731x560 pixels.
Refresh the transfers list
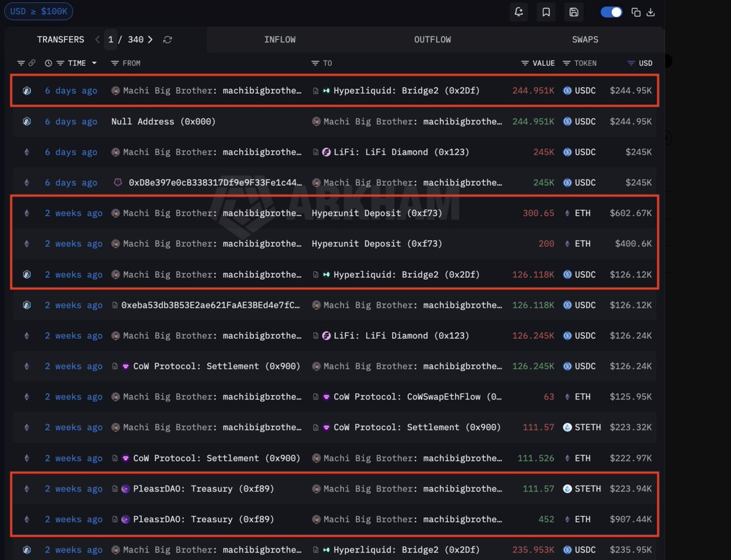tap(168, 40)
